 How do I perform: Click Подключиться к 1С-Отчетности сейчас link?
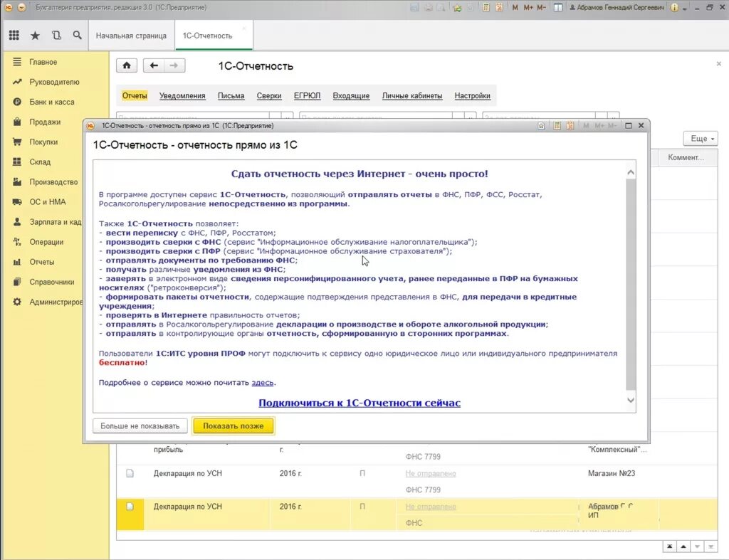tap(360, 403)
